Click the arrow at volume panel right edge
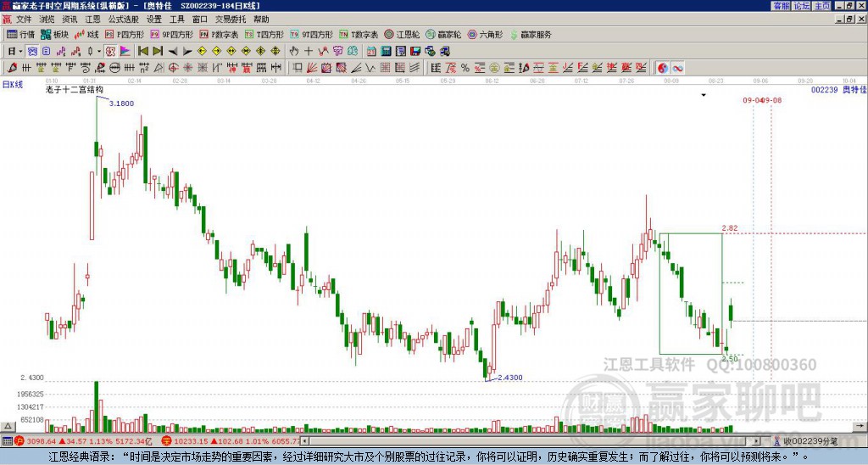The height and width of the screenshot is (465, 868). pos(861,426)
